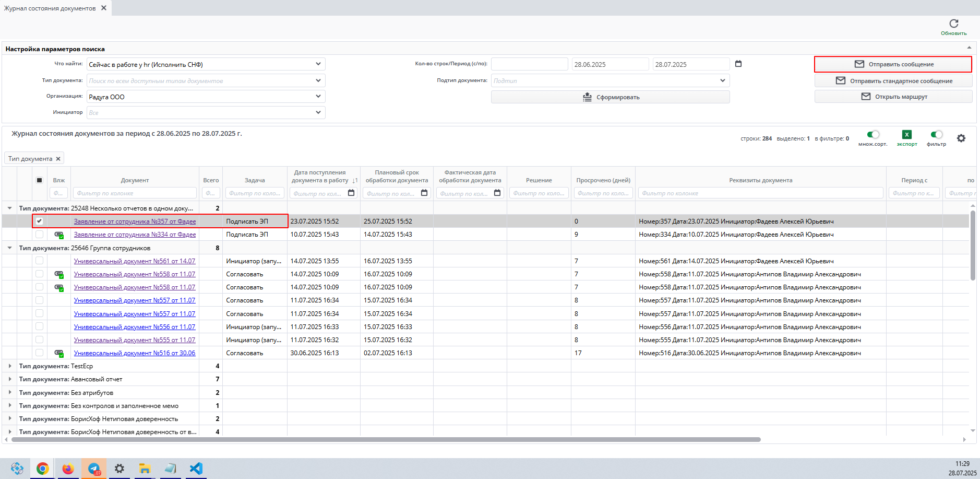Viewport: 980px width, 479px height.
Task: Click the Решение column header
Action: point(539,180)
